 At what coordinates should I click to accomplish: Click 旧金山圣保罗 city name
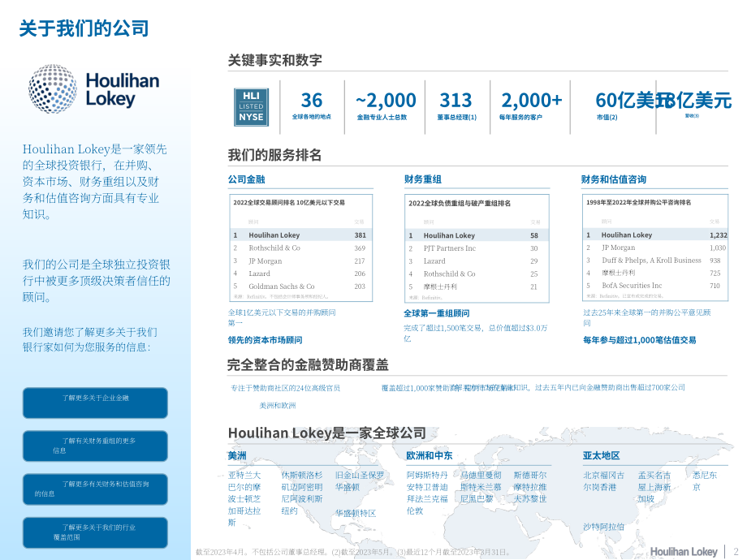tap(359, 476)
